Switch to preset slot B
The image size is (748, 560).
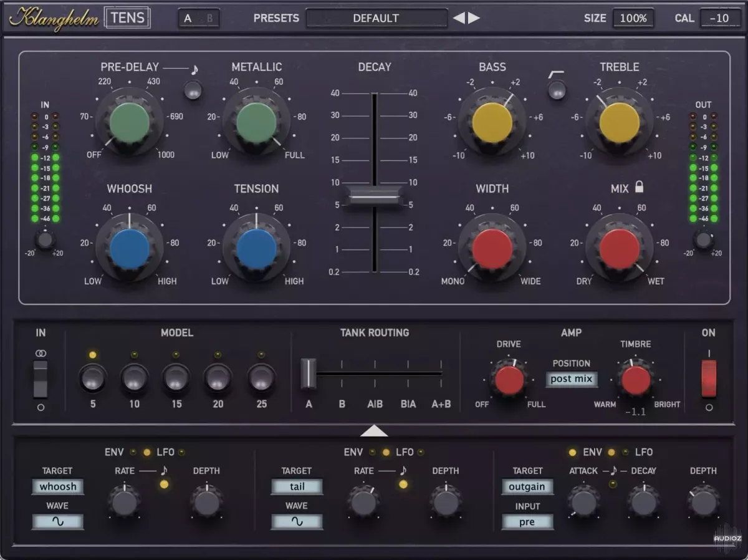[209, 18]
